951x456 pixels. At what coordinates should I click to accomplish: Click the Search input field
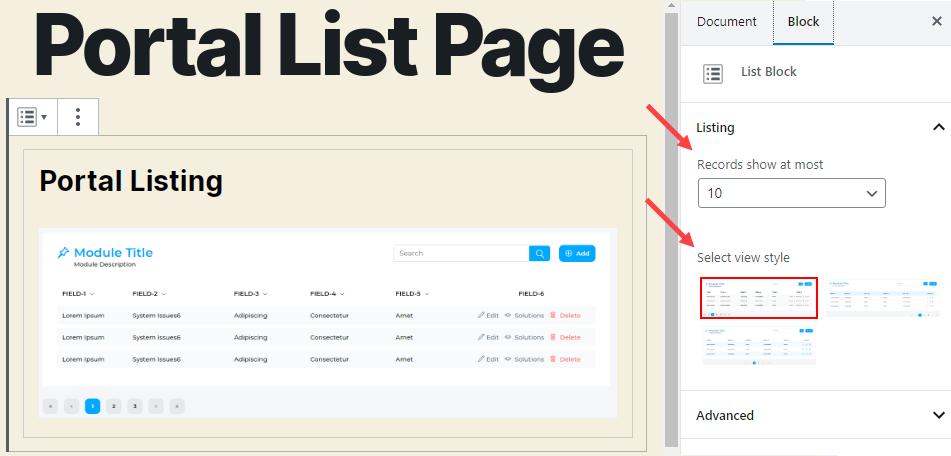(460, 254)
